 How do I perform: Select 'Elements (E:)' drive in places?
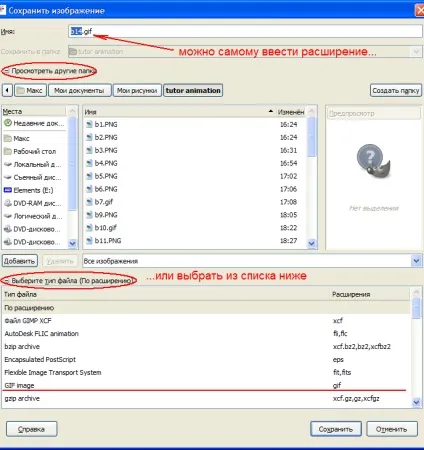coord(35,190)
